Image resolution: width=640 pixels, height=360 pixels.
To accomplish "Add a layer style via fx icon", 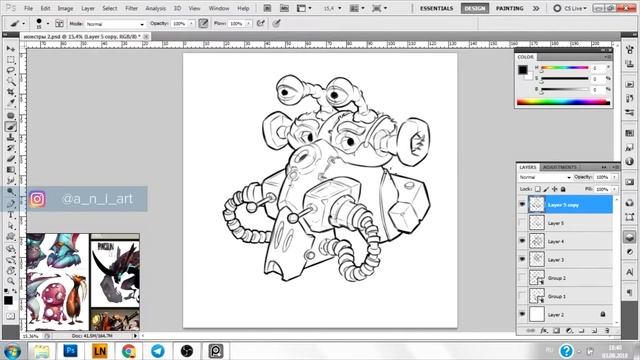I will coord(544,331).
